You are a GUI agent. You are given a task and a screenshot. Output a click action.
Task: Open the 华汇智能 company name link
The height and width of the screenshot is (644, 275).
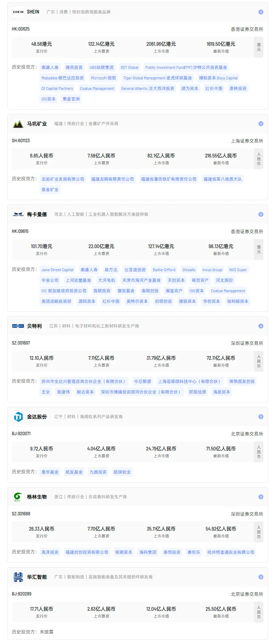pos(37,577)
